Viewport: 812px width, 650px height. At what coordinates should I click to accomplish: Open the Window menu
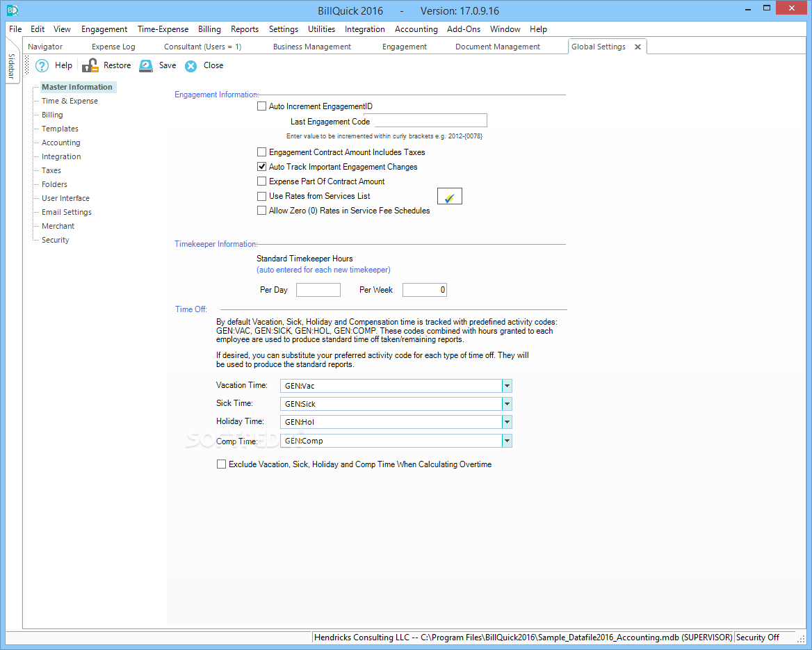pyautogui.click(x=505, y=29)
